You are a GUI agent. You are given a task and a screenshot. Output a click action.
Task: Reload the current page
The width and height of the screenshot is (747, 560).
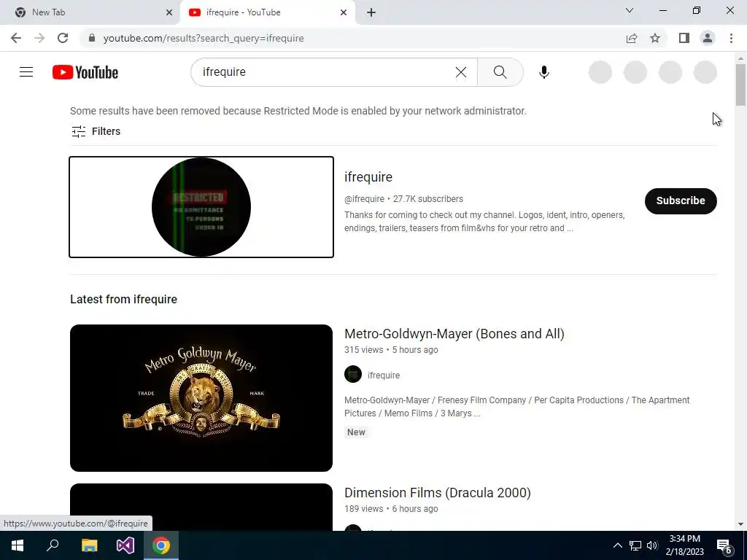tap(63, 38)
